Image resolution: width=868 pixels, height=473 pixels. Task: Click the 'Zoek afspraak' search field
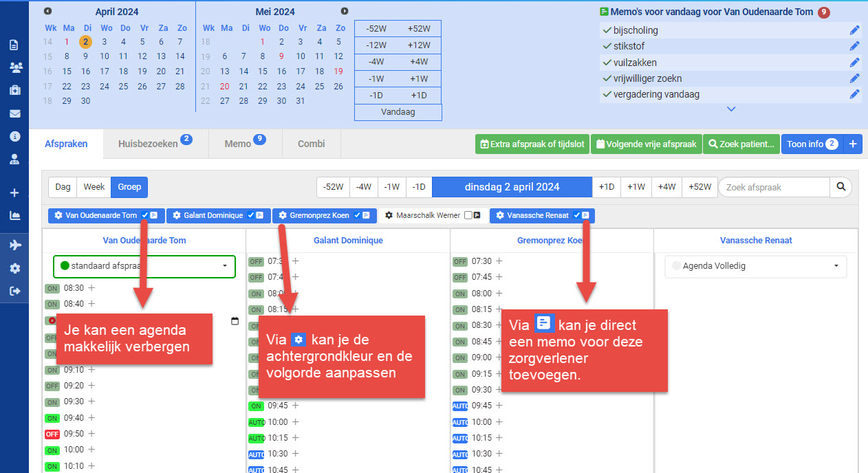(x=774, y=187)
